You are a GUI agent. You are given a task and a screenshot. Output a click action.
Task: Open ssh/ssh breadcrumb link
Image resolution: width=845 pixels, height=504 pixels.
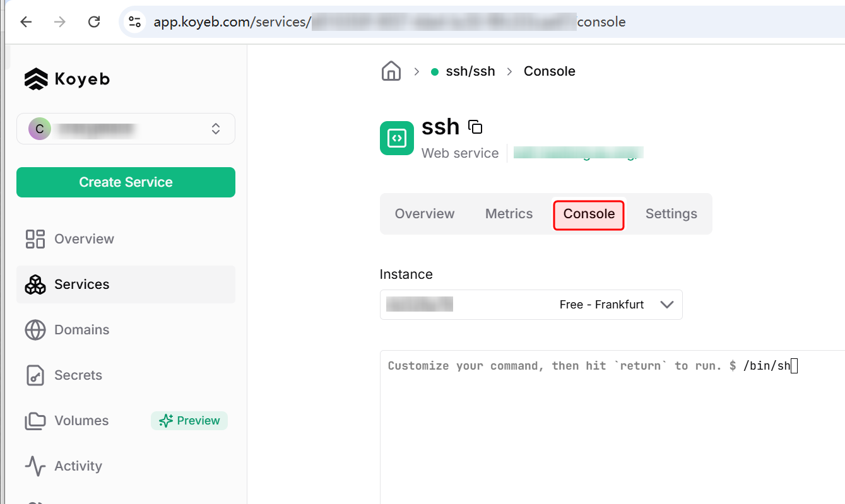(470, 71)
